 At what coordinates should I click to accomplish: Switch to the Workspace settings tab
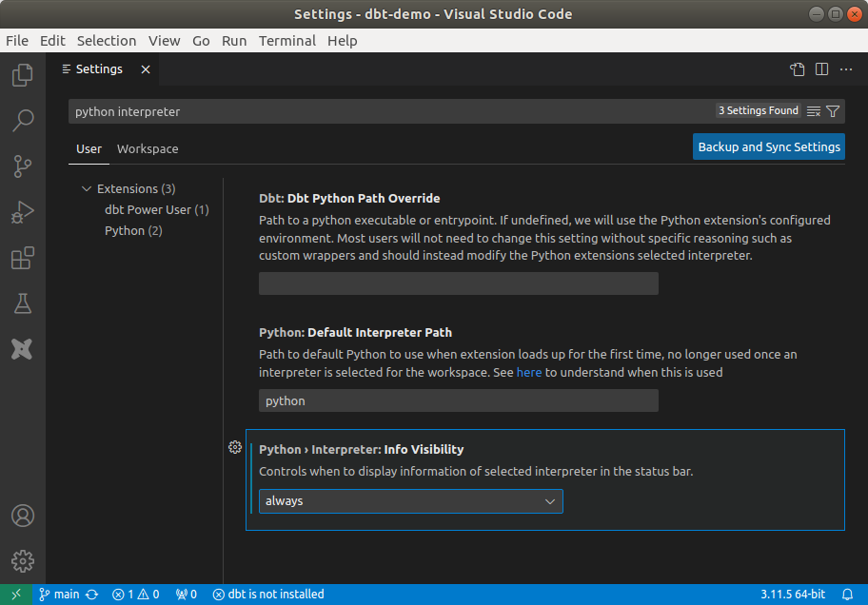click(148, 149)
